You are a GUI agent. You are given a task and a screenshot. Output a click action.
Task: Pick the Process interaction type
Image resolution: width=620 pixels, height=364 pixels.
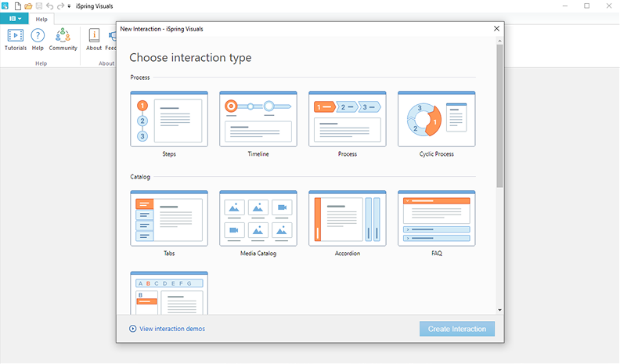point(348,119)
